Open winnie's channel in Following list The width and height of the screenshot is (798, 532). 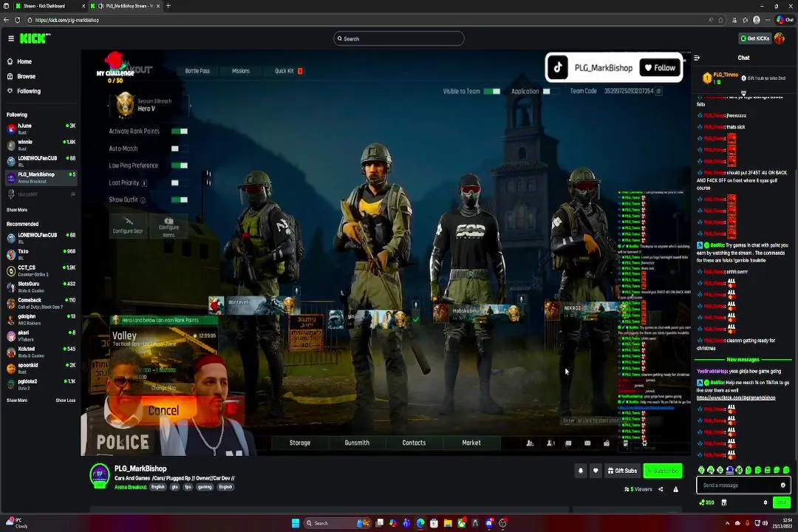tap(41, 145)
